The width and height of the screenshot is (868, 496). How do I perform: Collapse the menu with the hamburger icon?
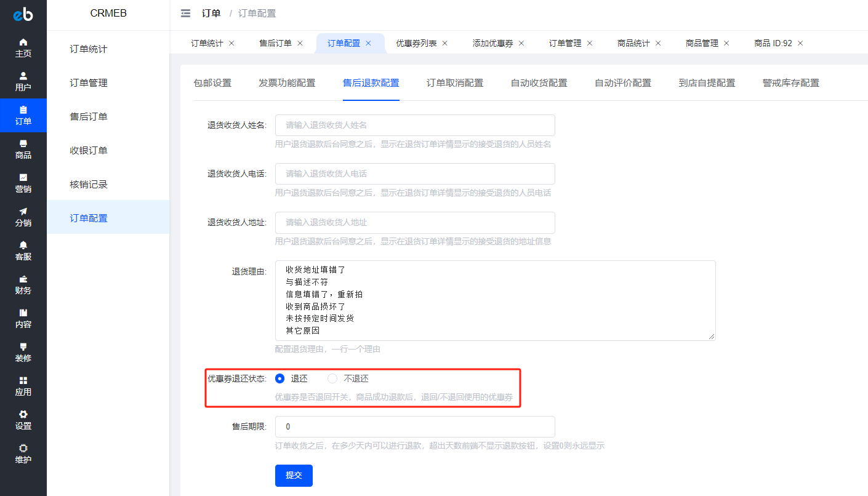click(185, 14)
